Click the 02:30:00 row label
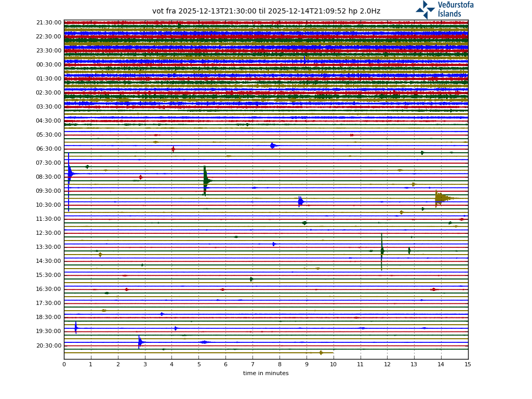Viewport: 532px width, 399px height. click(x=49, y=93)
